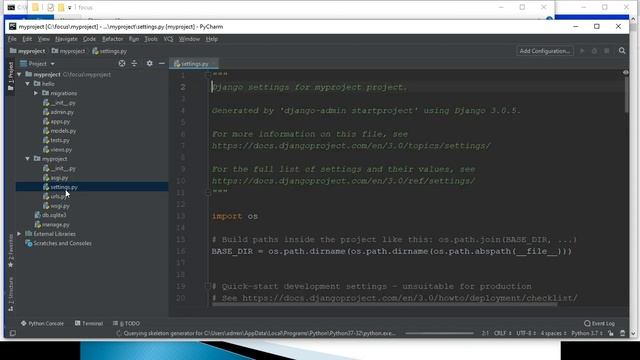Collapse the docstring fold marker at line 1

point(208,74)
